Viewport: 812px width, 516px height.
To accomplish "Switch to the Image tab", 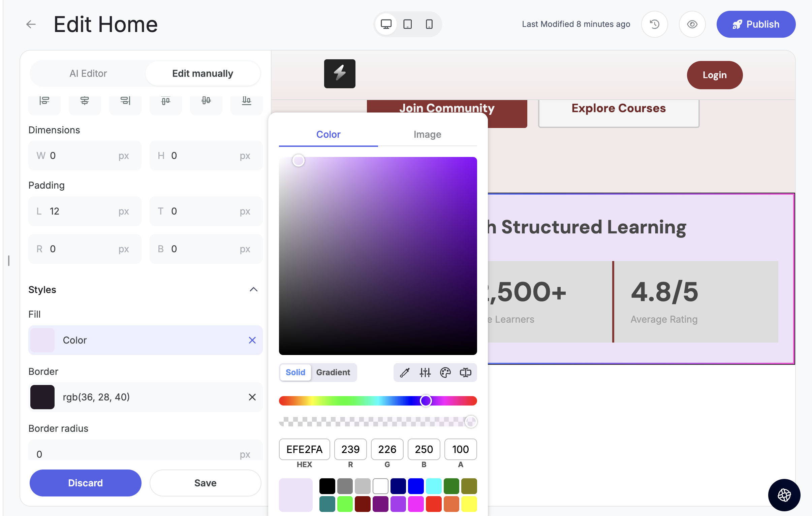I will 427,134.
